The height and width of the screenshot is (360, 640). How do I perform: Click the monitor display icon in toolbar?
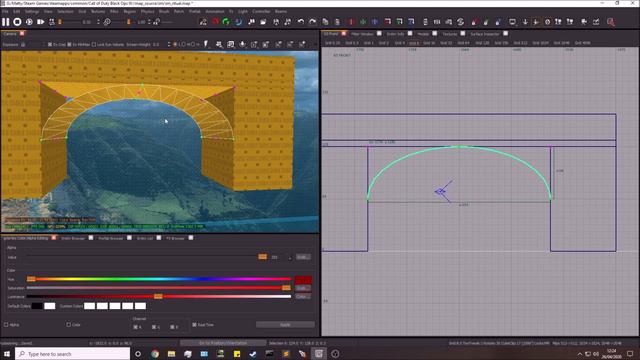click(x=512, y=22)
